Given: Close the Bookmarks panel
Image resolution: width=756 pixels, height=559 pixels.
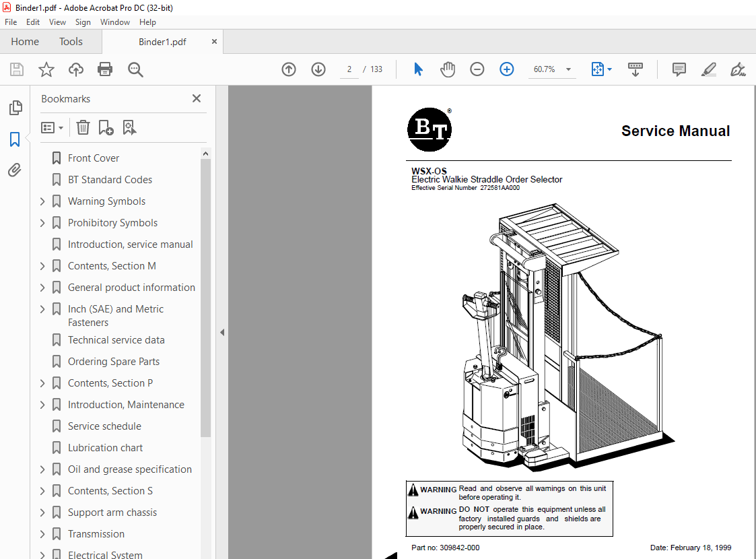Looking at the screenshot, I should tap(196, 98).
